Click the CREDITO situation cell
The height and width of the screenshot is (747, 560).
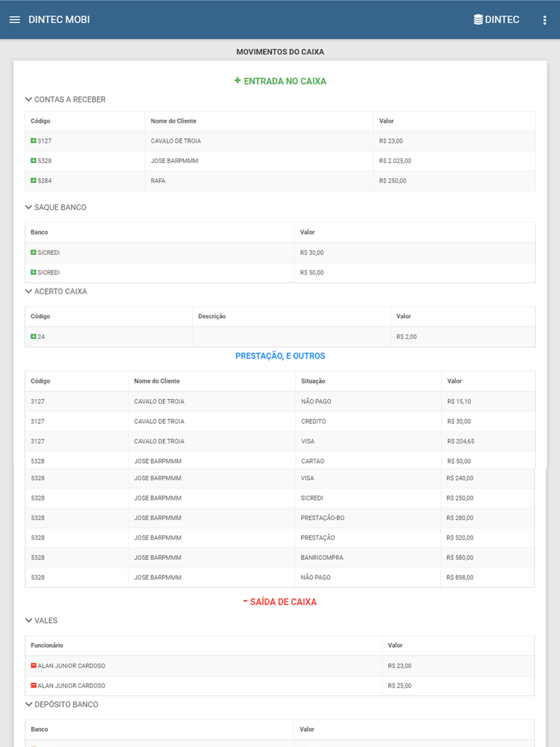314,421
